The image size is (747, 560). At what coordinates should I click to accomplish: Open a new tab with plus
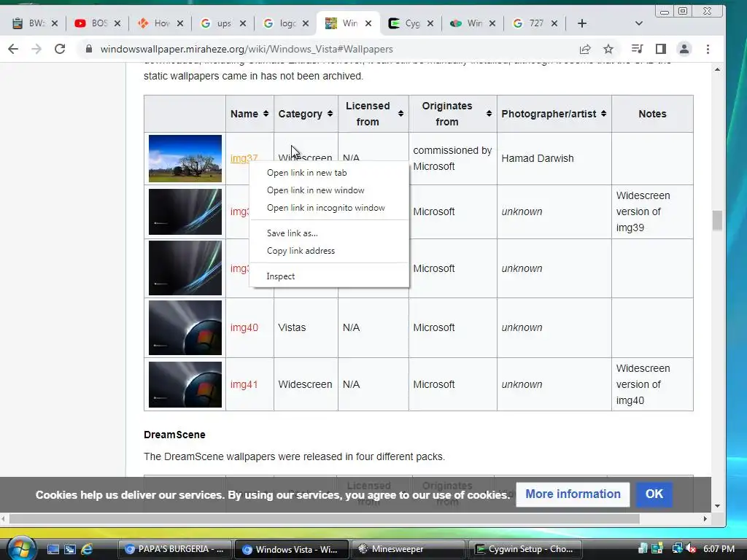click(582, 23)
